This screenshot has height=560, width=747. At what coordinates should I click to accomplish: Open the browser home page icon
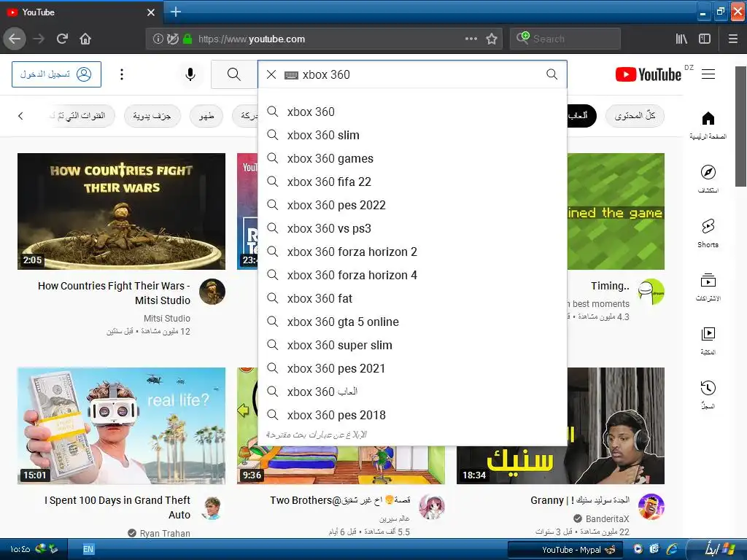point(85,39)
